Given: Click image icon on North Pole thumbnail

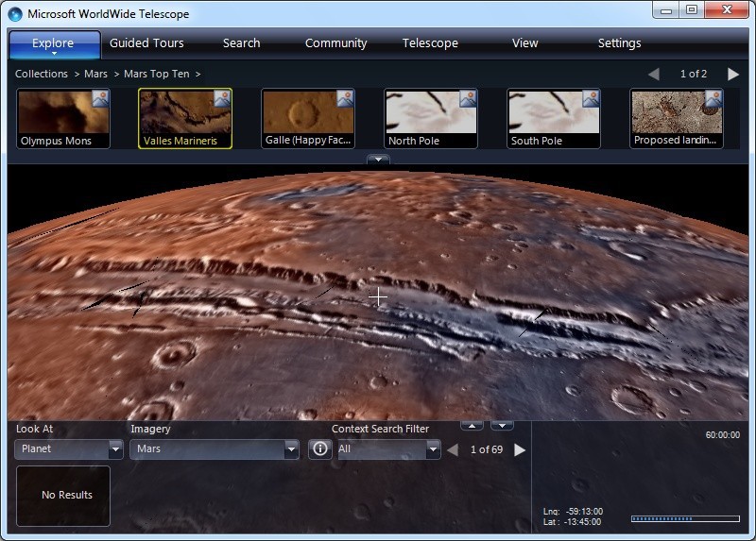Looking at the screenshot, I should tap(468, 99).
